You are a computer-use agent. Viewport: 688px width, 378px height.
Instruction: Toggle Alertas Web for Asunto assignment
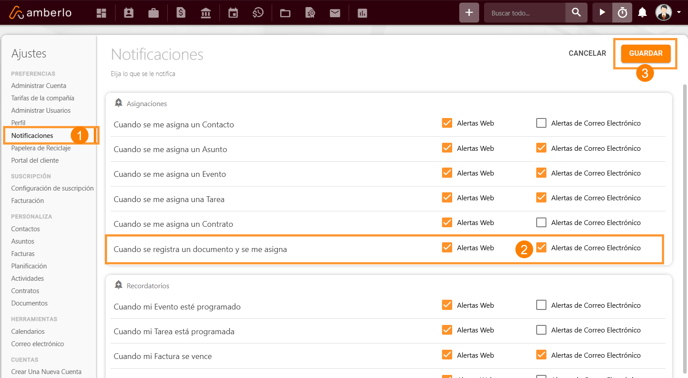[447, 148]
